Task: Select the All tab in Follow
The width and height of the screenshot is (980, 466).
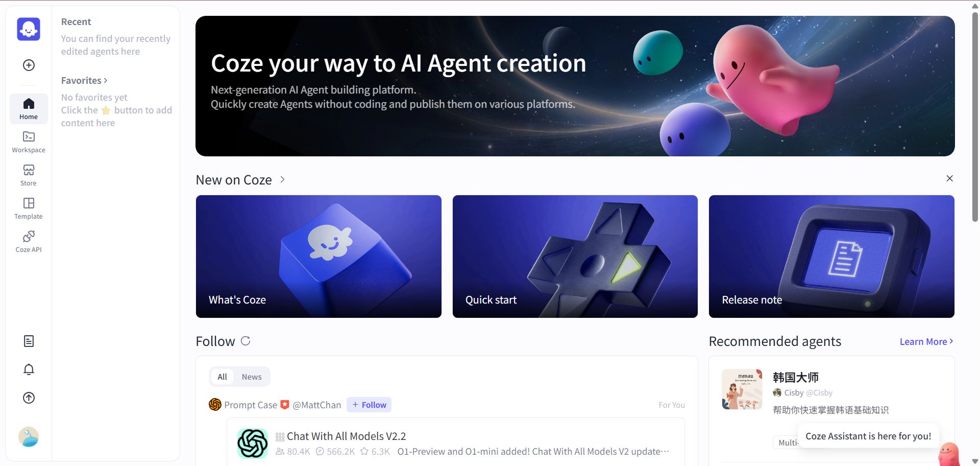Action: (x=222, y=377)
